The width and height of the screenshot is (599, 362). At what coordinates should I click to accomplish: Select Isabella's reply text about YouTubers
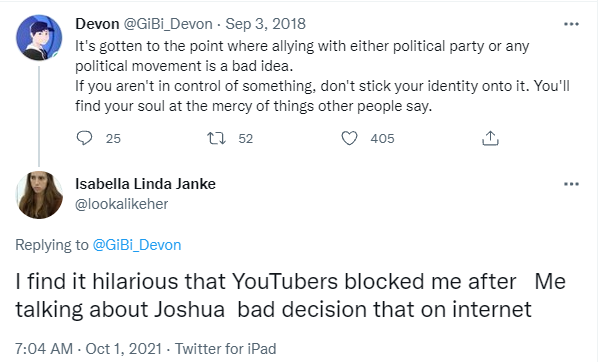tap(290, 295)
